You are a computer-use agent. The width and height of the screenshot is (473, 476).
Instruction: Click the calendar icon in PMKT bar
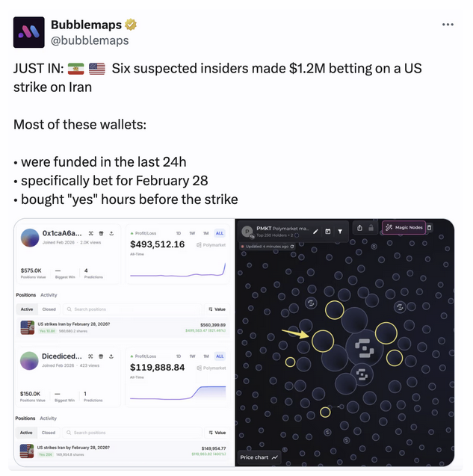(x=328, y=232)
